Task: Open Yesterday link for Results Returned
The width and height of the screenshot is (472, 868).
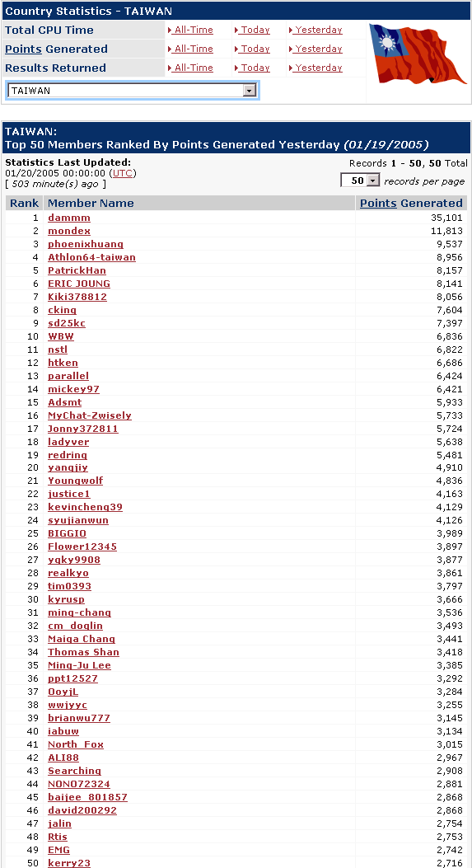Action: pyautogui.click(x=315, y=68)
